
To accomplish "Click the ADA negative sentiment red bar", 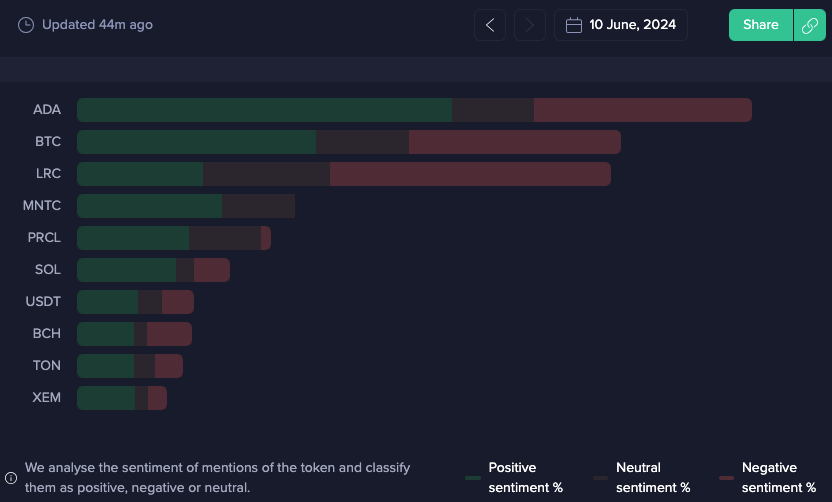I will 643,110.
